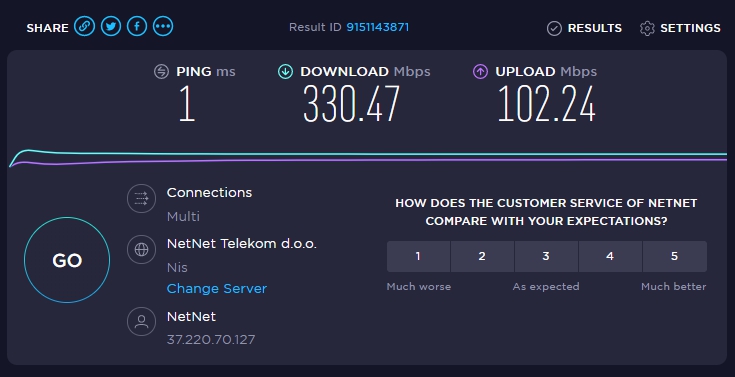Open Result ID 9151143871 link
Viewport: 735px width, 377px height.
377,27
